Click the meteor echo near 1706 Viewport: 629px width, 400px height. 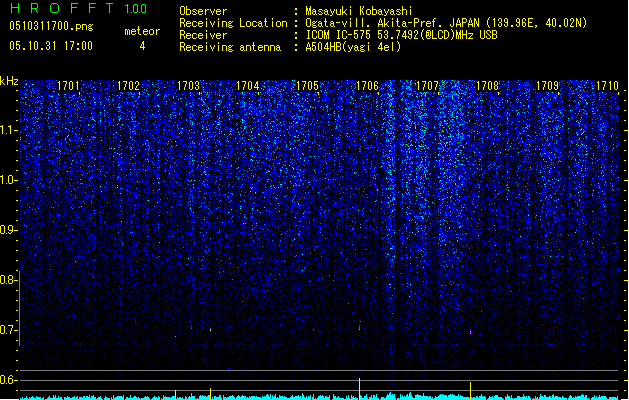[360, 326]
